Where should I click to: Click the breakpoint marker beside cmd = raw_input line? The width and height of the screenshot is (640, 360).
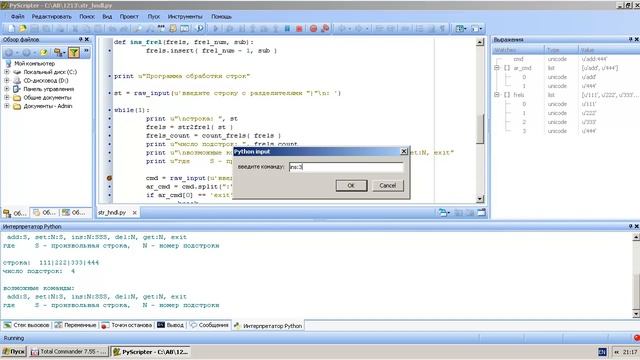[109, 178]
